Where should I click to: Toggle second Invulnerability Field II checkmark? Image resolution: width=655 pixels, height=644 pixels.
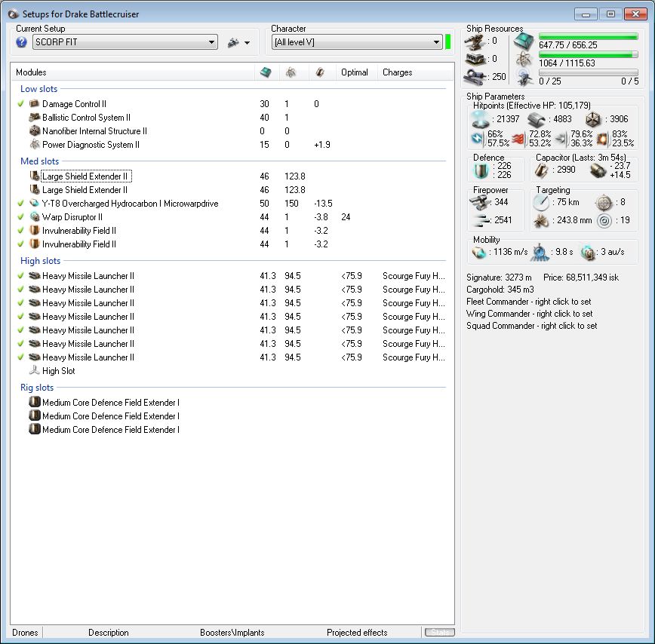[x=20, y=244]
